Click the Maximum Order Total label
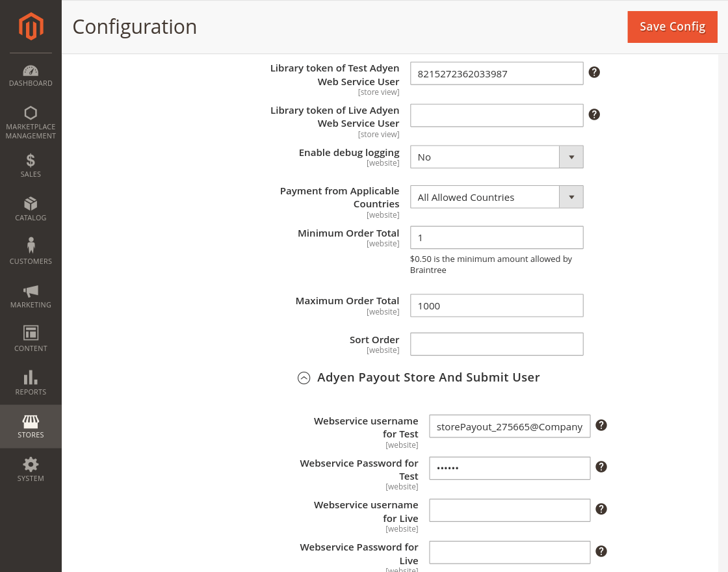The height and width of the screenshot is (572, 728). click(347, 301)
